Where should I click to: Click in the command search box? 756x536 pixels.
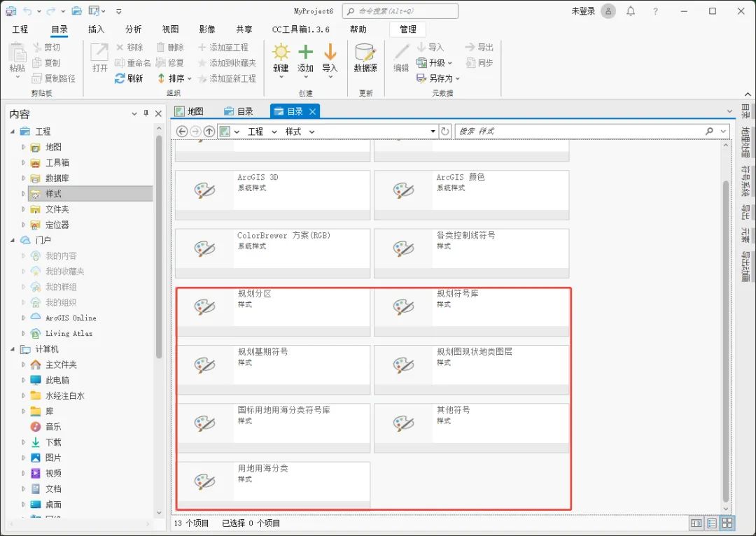click(x=400, y=11)
